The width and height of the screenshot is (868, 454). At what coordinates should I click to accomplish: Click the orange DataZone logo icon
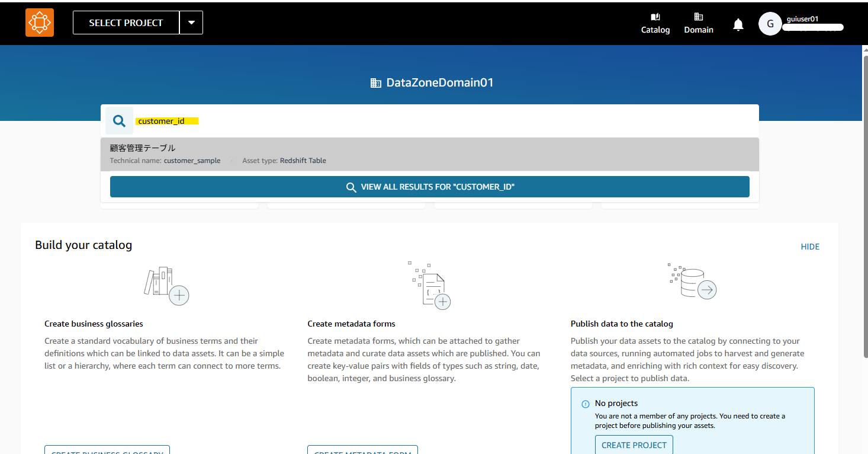pyautogui.click(x=40, y=23)
